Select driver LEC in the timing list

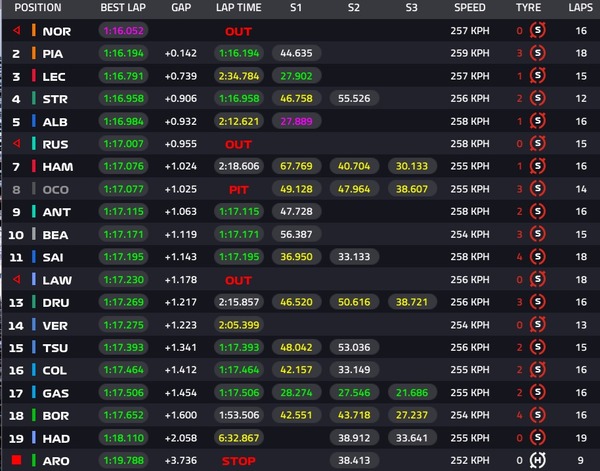point(55,76)
